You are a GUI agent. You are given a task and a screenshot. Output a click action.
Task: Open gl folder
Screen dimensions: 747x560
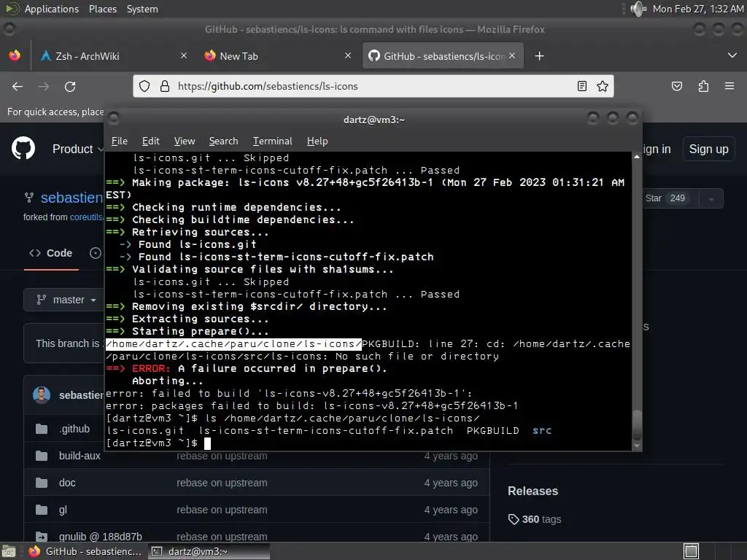coord(63,510)
